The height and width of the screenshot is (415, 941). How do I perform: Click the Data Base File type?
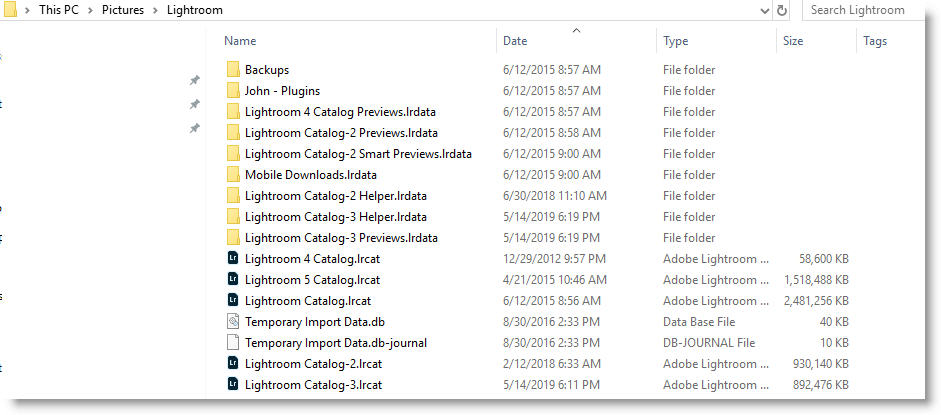[699, 321]
